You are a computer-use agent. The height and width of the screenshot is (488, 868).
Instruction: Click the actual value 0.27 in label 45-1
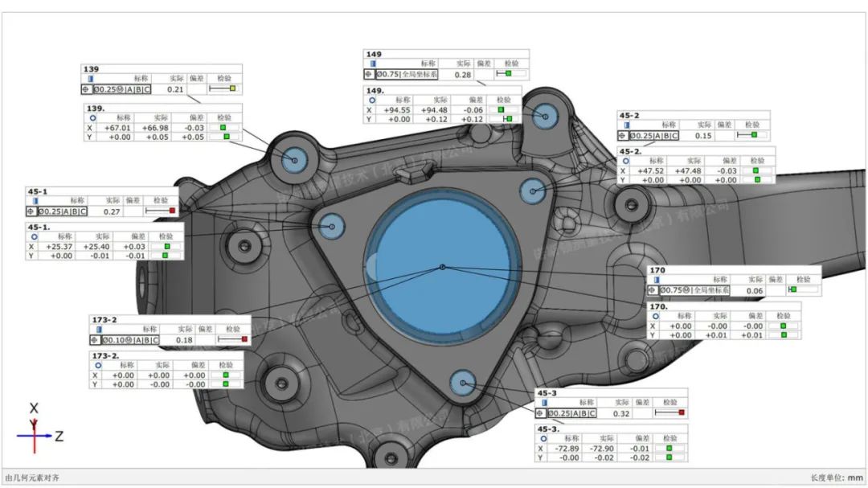[x=112, y=211]
